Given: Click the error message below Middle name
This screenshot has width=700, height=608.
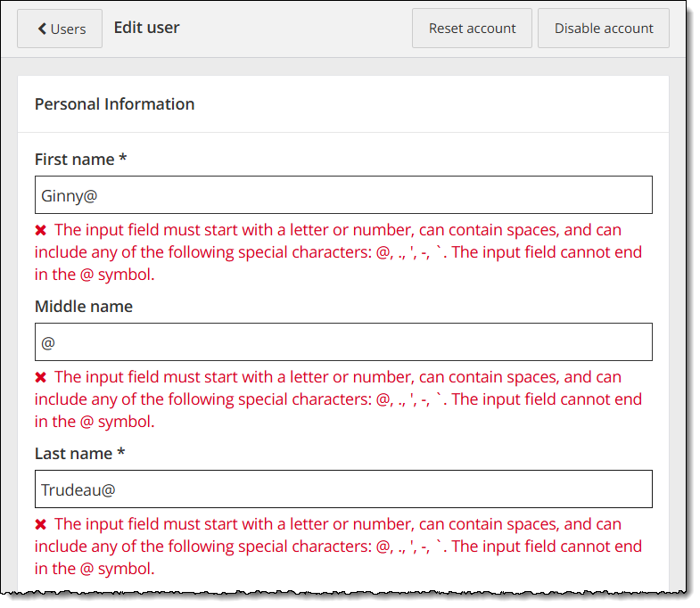Looking at the screenshot, I should pos(339,399).
